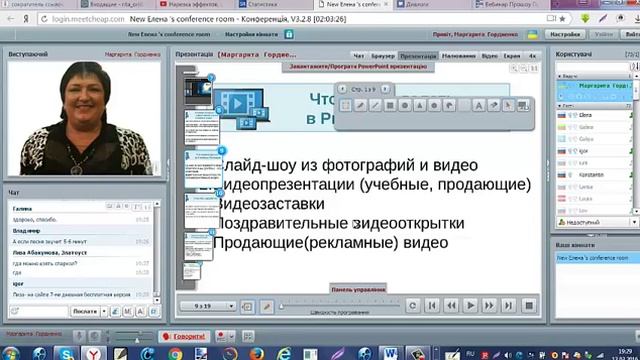
Task: Click the fit-slide icon next to slide dropdown
Action: [x=247, y=307]
